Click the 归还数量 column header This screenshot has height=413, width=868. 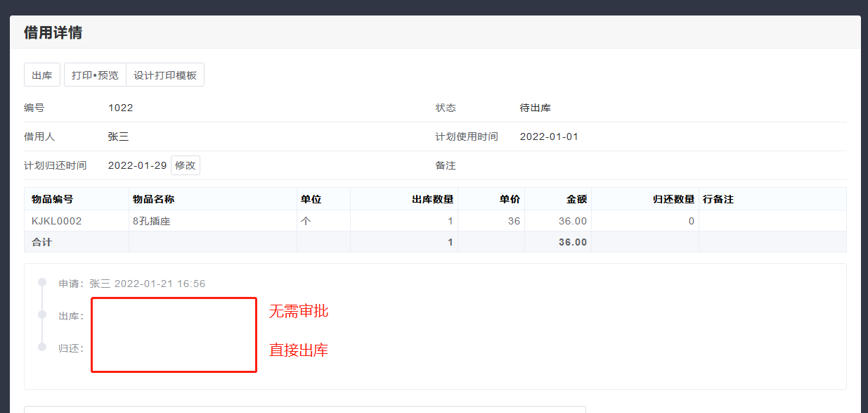click(x=673, y=199)
